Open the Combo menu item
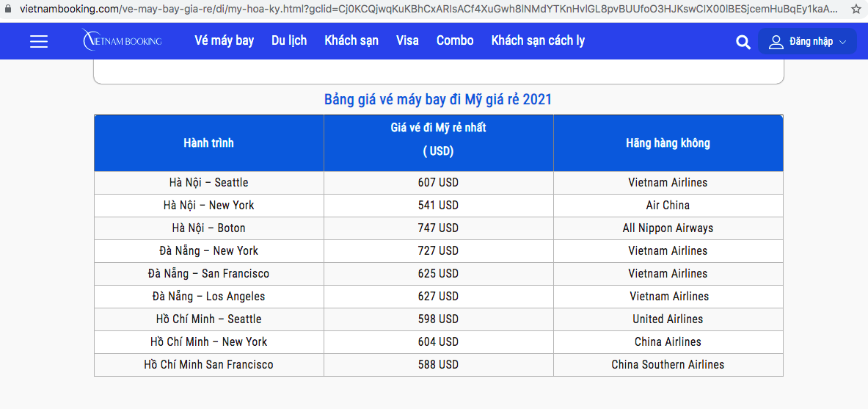The width and height of the screenshot is (868, 409). click(x=455, y=40)
